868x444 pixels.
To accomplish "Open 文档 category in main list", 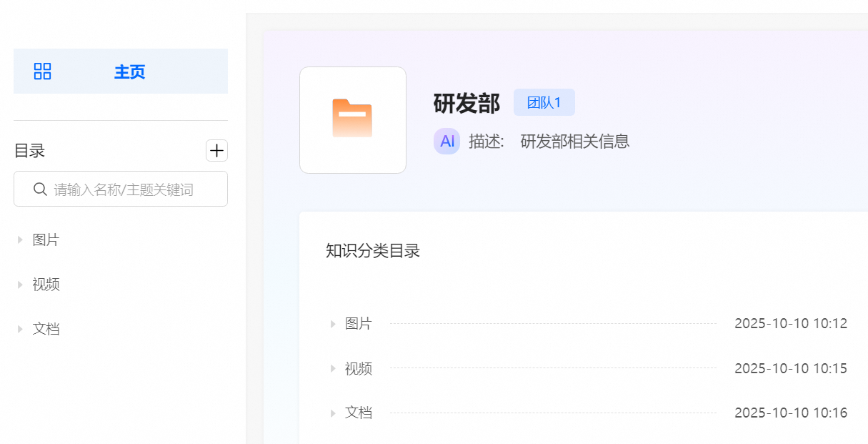I will 359,413.
